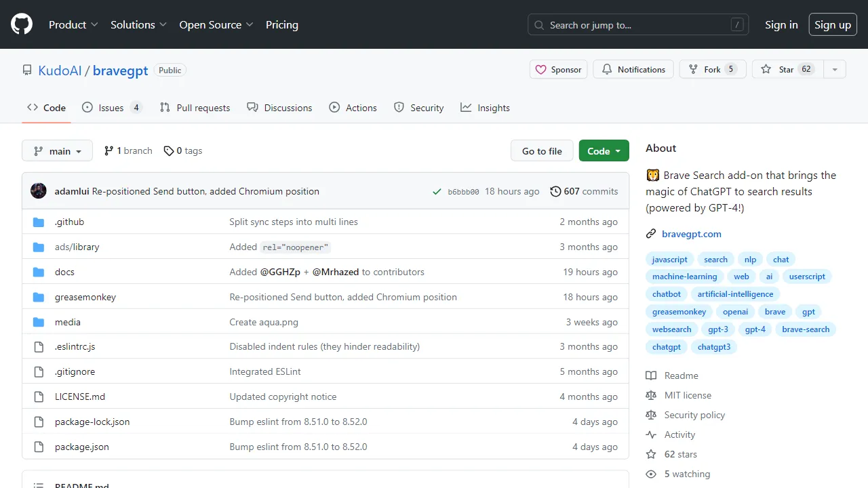This screenshot has width=868, height=488.
Task: Open the greasemonkey folder
Action: (85, 297)
